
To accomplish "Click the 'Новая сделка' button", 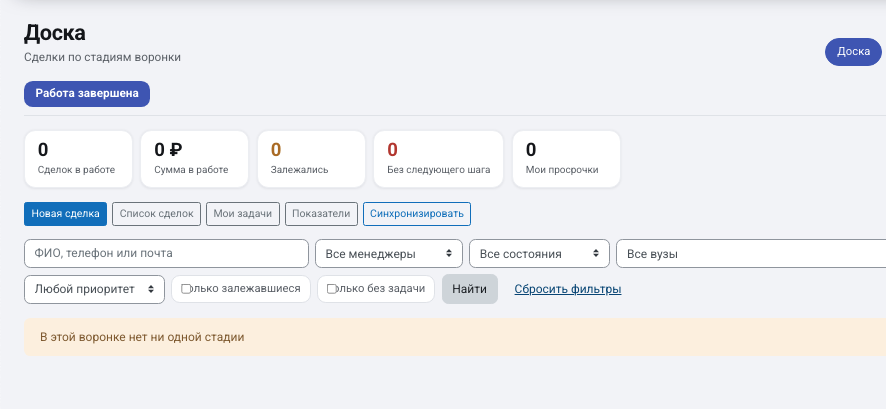I will [x=65, y=214].
